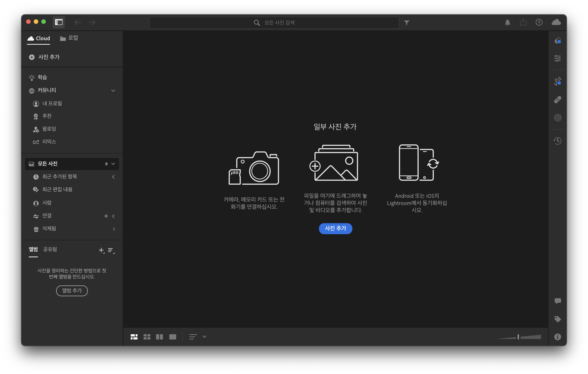This screenshot has height=374, width=588.
Task: Click the 앨범 추가 button
Action: point(72,291)
